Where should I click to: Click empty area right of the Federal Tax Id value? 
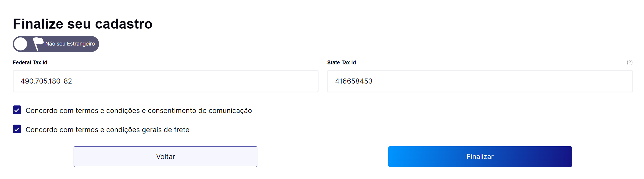tap(194, 81)
